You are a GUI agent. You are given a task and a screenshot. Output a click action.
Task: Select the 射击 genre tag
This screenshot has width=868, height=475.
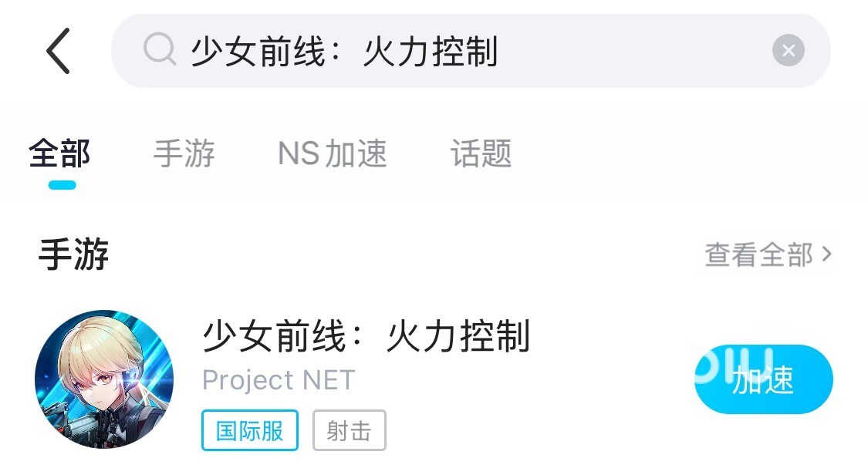pos(349,430)
